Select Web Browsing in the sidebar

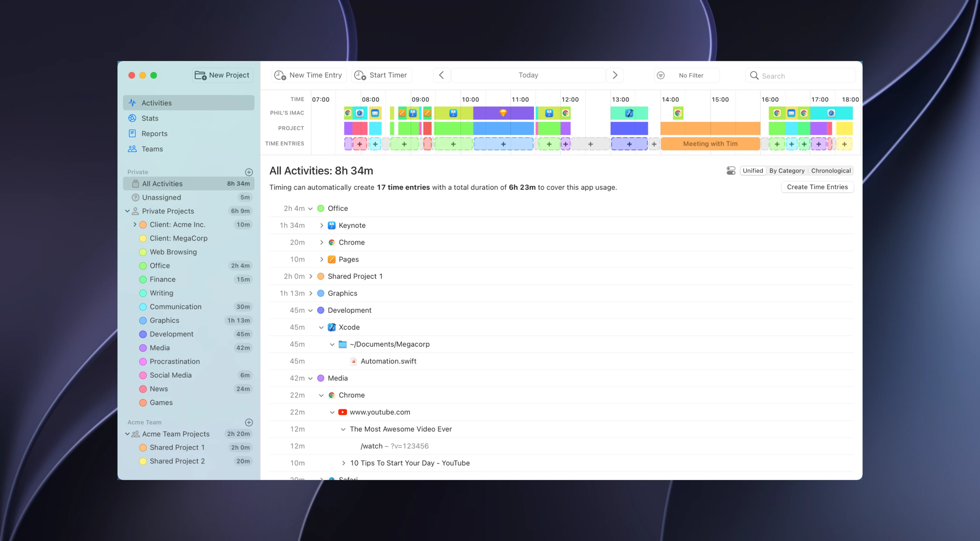(188, 252)
